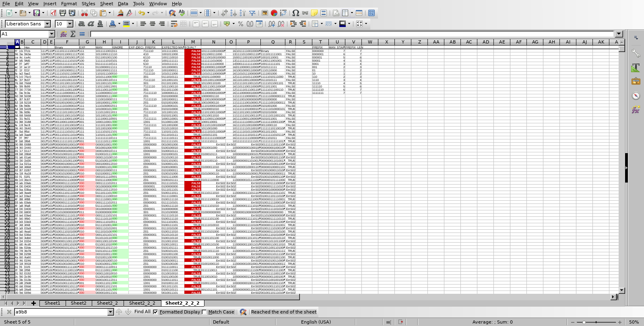Open the find text history dropdown
This screenshot has height=326, width=644.
111,312
